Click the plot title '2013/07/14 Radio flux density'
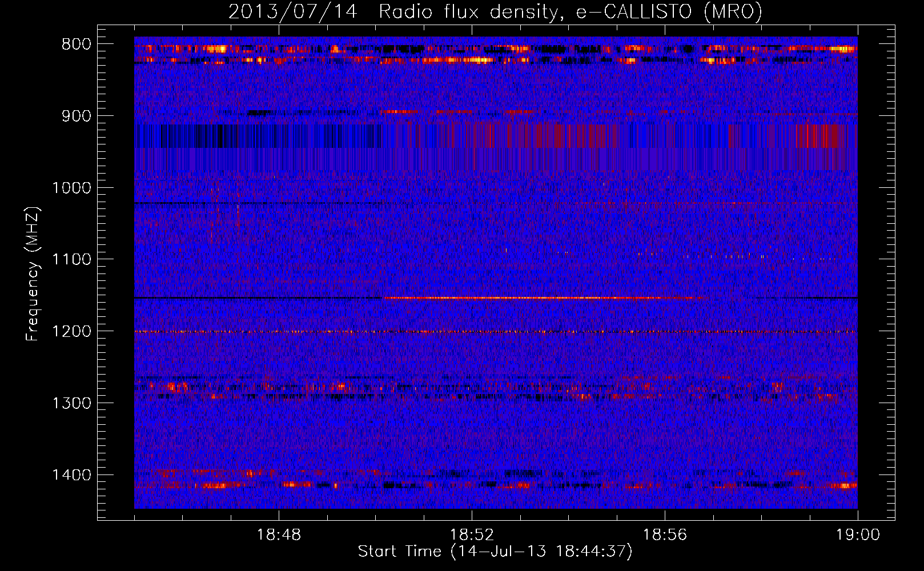 [495, 11]
